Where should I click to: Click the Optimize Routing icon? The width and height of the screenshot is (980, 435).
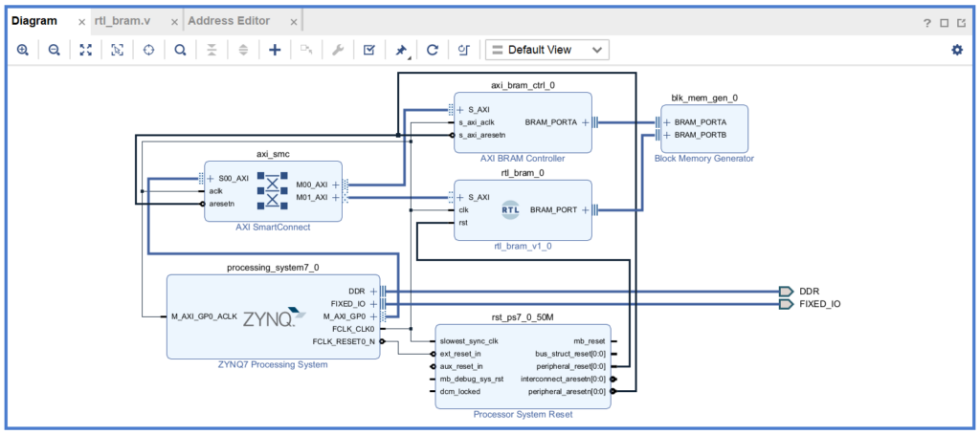pyautogui.click(x=464, y=50)
